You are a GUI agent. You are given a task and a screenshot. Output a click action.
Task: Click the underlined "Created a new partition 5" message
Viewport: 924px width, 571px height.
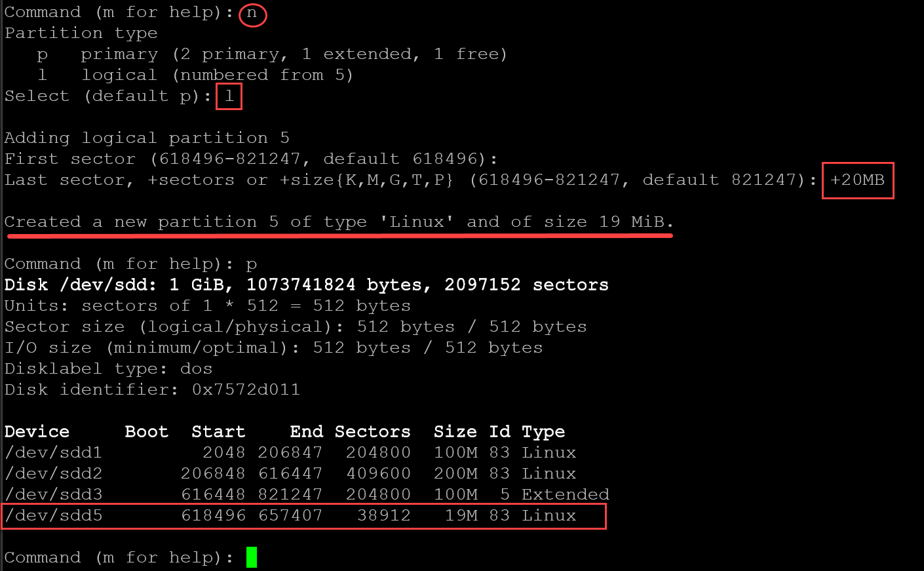(338, 222)
